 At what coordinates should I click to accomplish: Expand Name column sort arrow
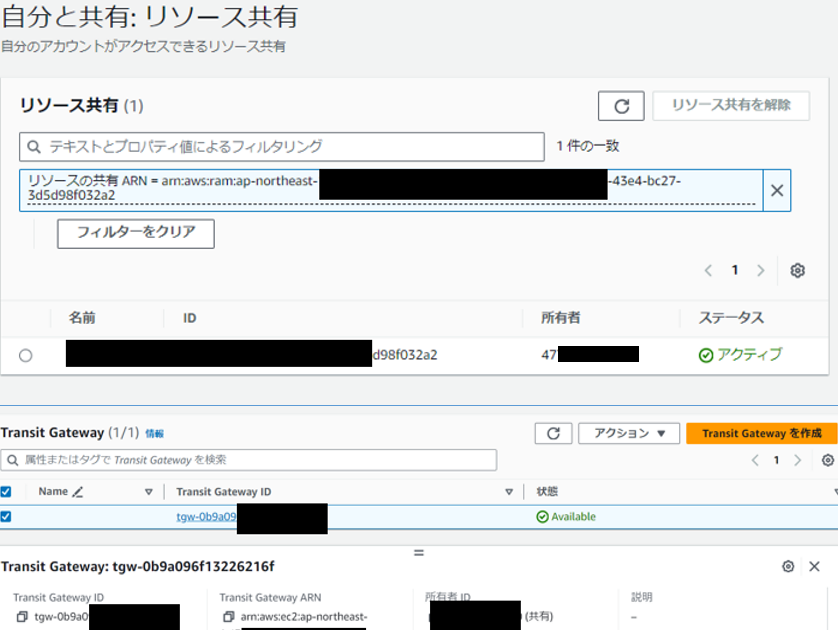tap(149, 492)
